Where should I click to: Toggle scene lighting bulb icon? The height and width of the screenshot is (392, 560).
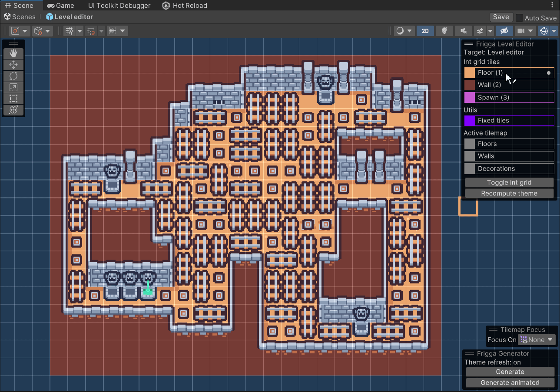(444, 31)
